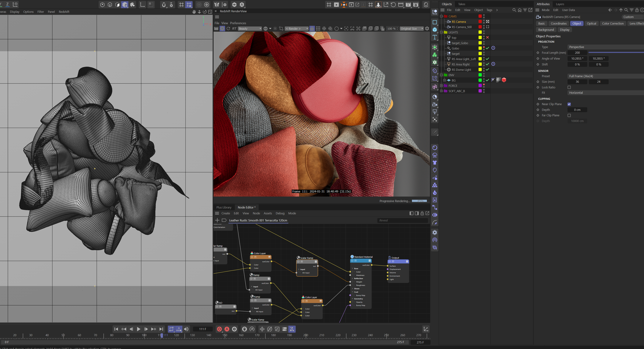Open RenderView settings gear
Screen dimensions: 644x349
[x=427, y=29]
